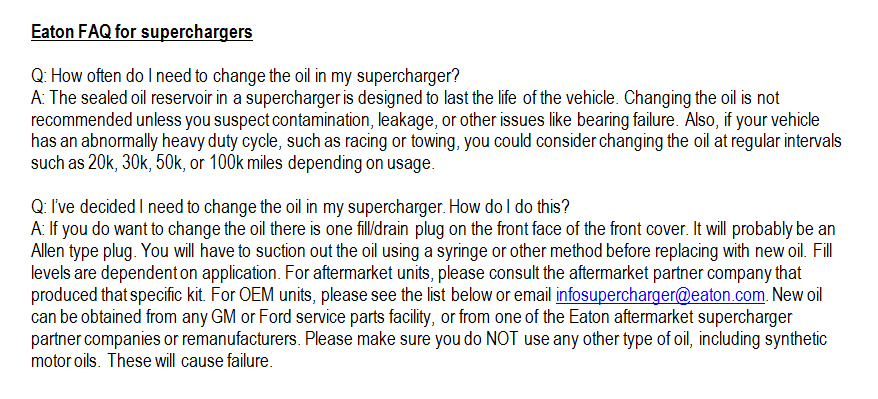Place cursor on "20k" mileage value

coord(101,163)
